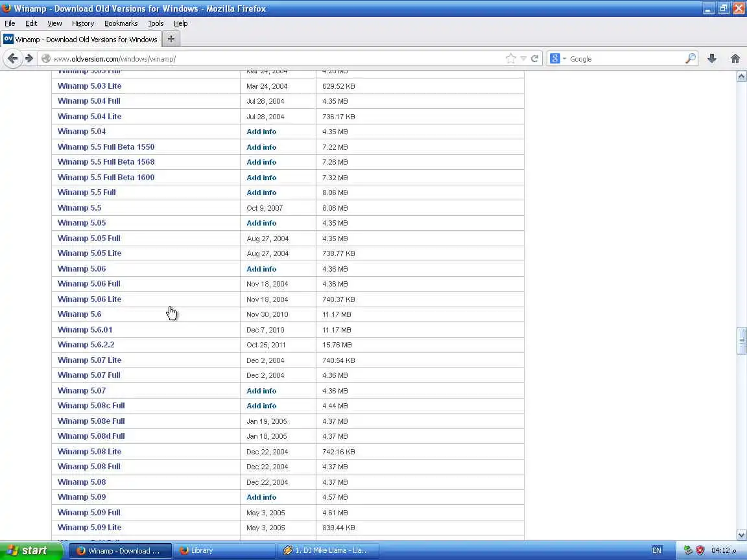Select the date Oct 9, 2007

coord(265,208)
